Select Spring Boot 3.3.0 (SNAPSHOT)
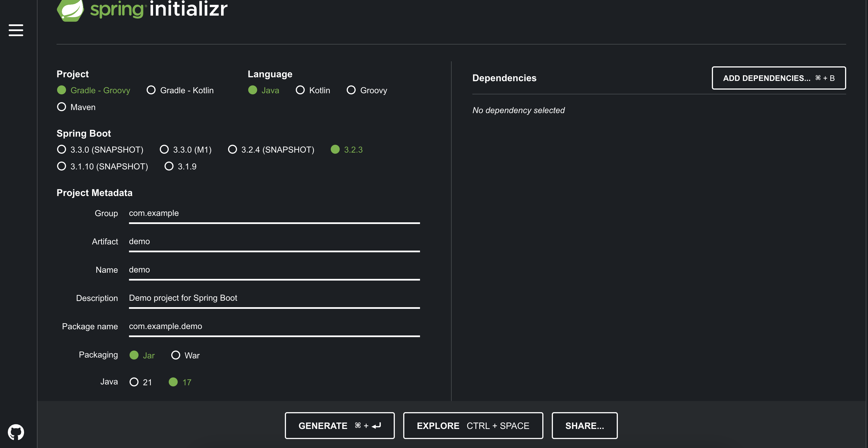Viewport: 868px width, 448px height. [x=100, y=150]
